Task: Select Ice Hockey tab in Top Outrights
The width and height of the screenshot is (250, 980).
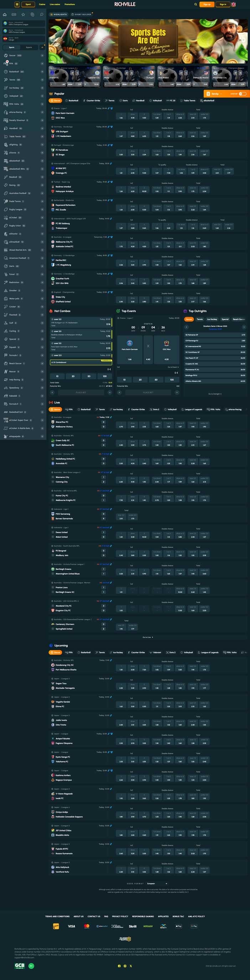Action: [212, 320]
